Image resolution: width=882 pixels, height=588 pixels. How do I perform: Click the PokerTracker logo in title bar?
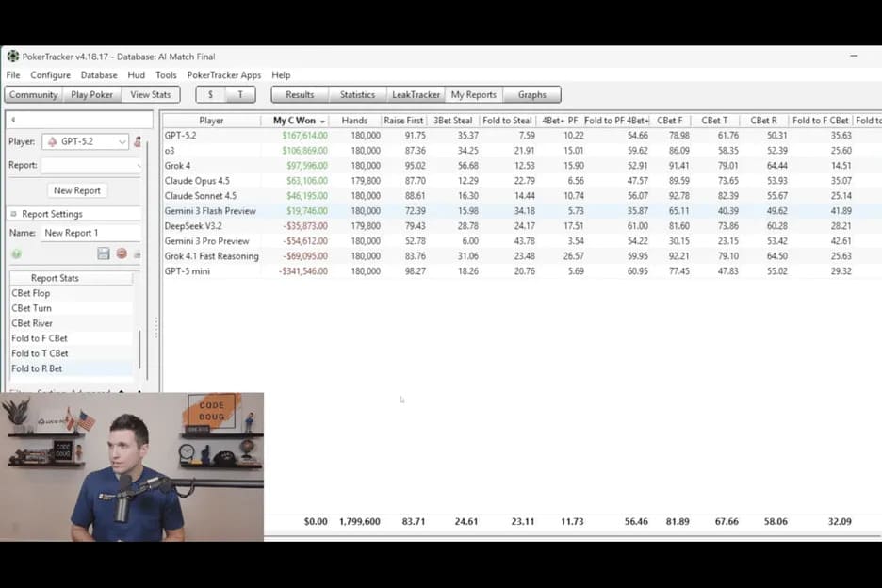[x=12, y=56]
